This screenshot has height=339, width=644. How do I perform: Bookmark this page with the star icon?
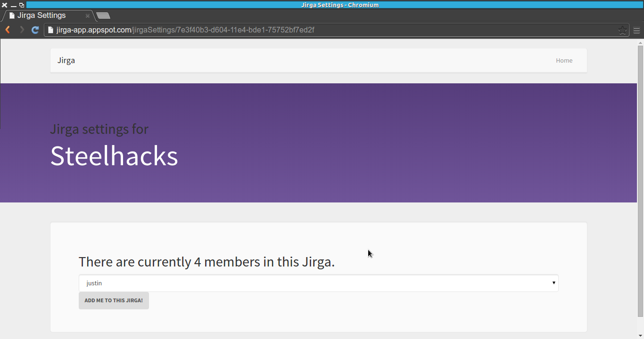coord(622,30)
